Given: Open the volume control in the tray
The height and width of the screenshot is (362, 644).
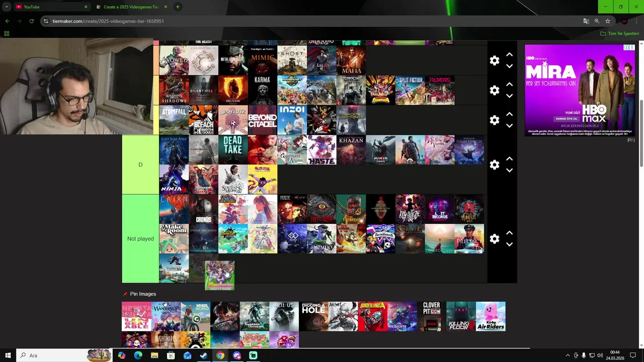Looking at the screenshot, I should point(600,355).
